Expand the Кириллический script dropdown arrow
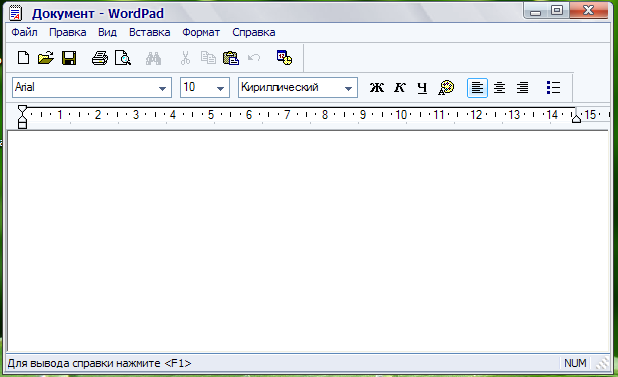Image resolution: width=618 pixels, height=377 pixels. 348,88
